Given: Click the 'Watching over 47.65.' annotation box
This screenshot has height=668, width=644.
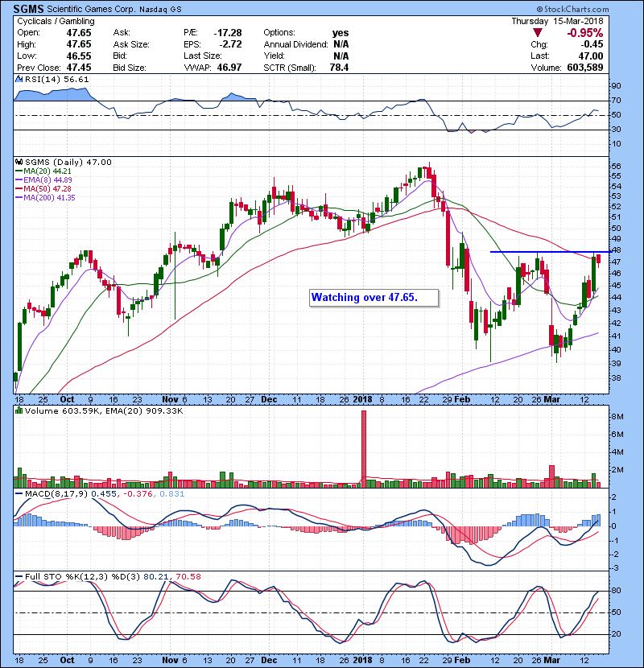Looking at the screenshot, I should (374, 298).
